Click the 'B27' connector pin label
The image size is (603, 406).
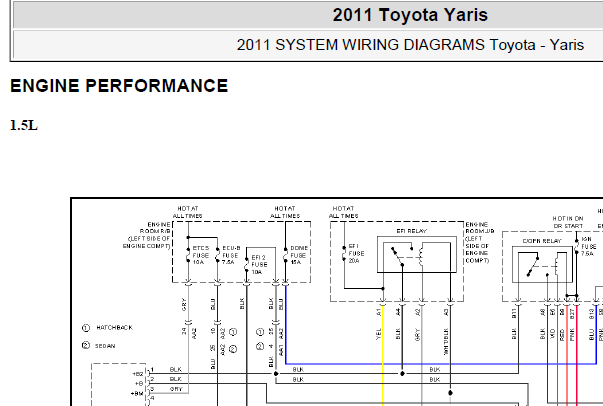pyautogui.click(x=572, y=313)
